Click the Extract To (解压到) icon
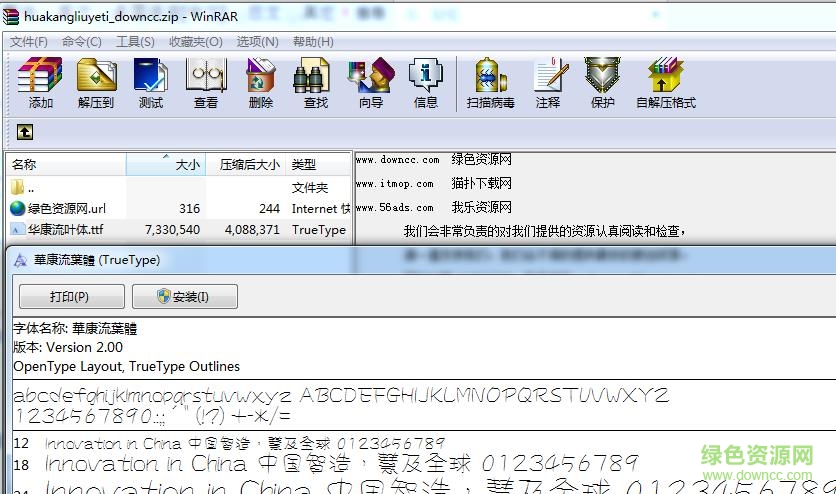 click(x=97, y=83)
